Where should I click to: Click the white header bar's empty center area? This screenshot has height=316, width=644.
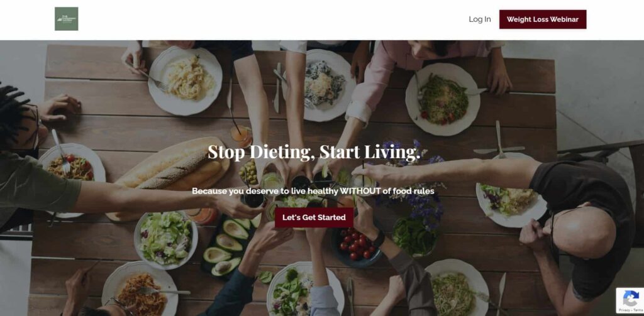tap(271, 19)
